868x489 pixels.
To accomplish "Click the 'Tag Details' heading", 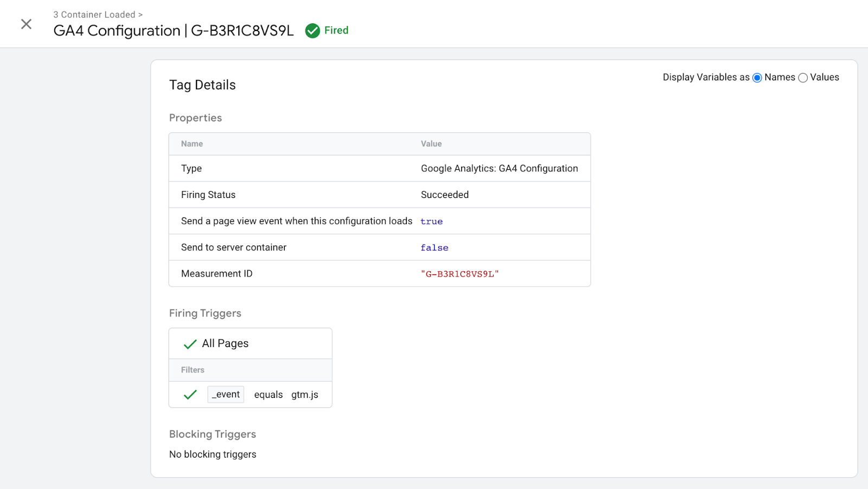I will 202,85.
